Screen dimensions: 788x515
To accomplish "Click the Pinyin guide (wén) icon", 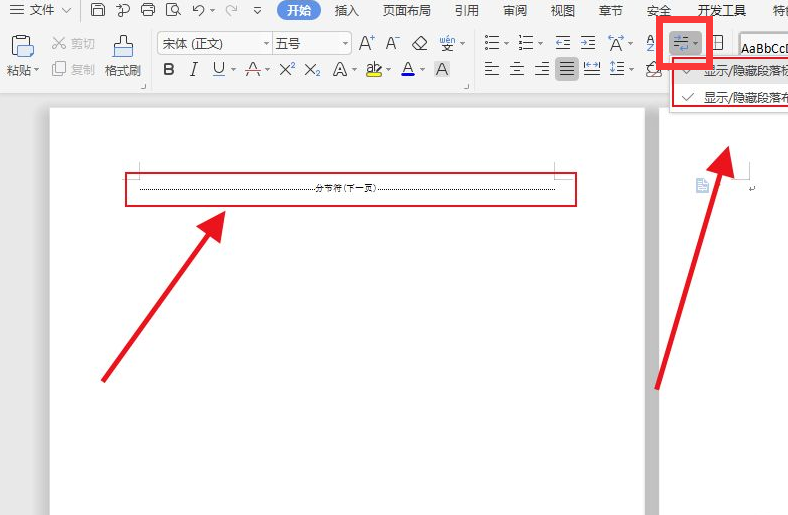I will coord(447,43).
